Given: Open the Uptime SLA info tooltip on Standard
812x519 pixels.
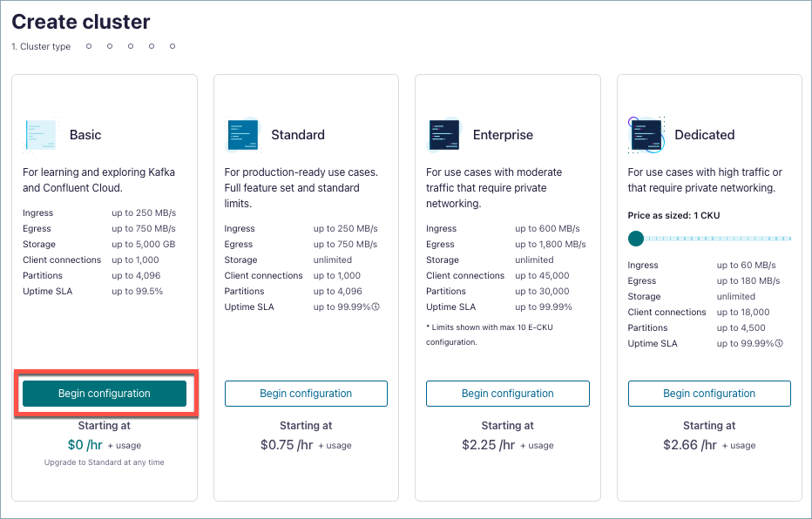Looking at the screenshot, I should click(376, 307).
